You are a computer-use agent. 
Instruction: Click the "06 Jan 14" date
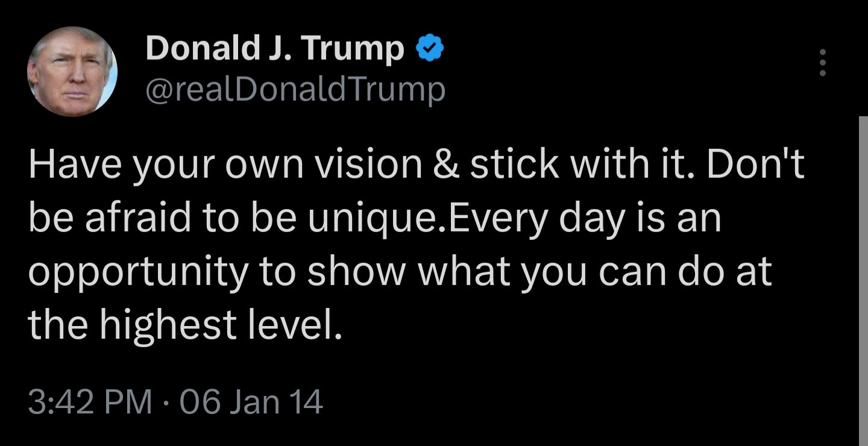tap(251, 402)
